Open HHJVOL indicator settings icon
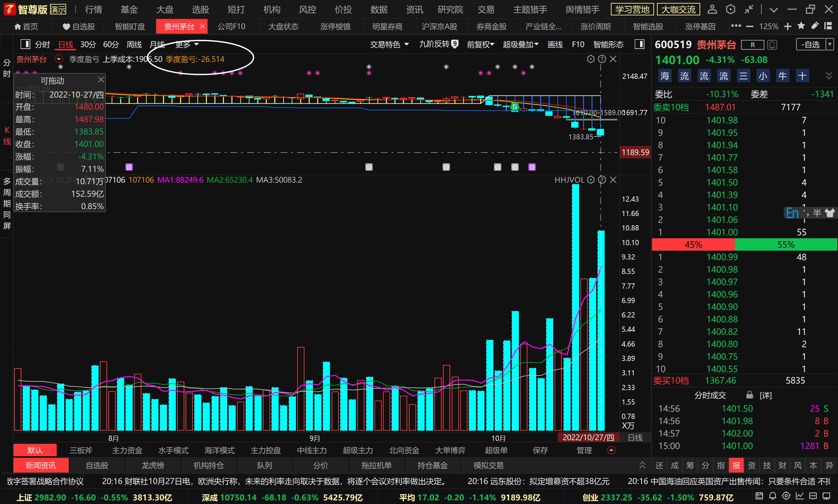This screenshot has height=504, width=838. 591,180
